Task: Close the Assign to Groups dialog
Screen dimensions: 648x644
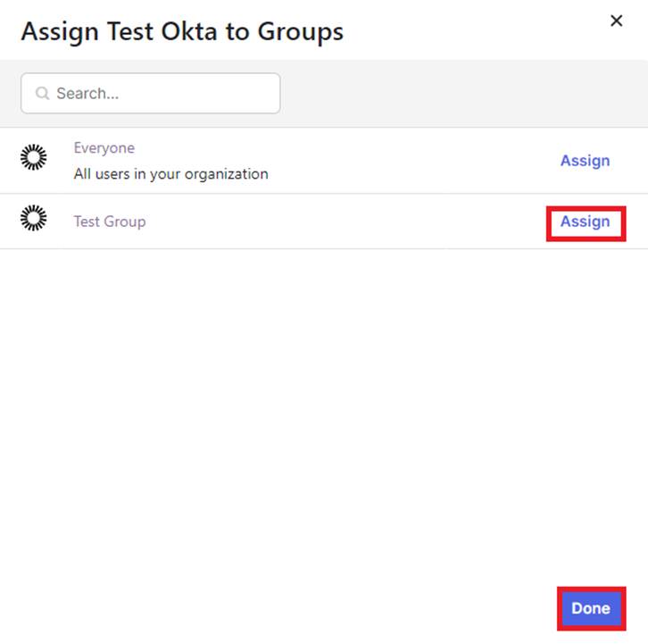Action: (x=616, y=21)
